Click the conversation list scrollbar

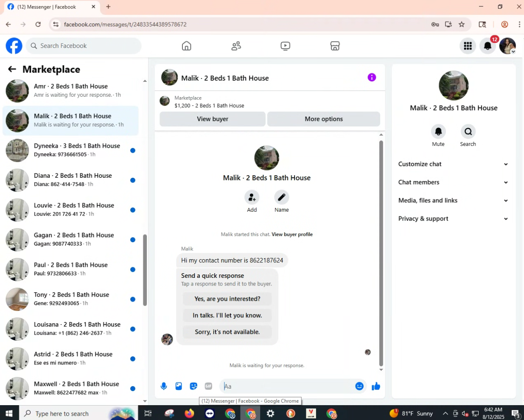145,270
